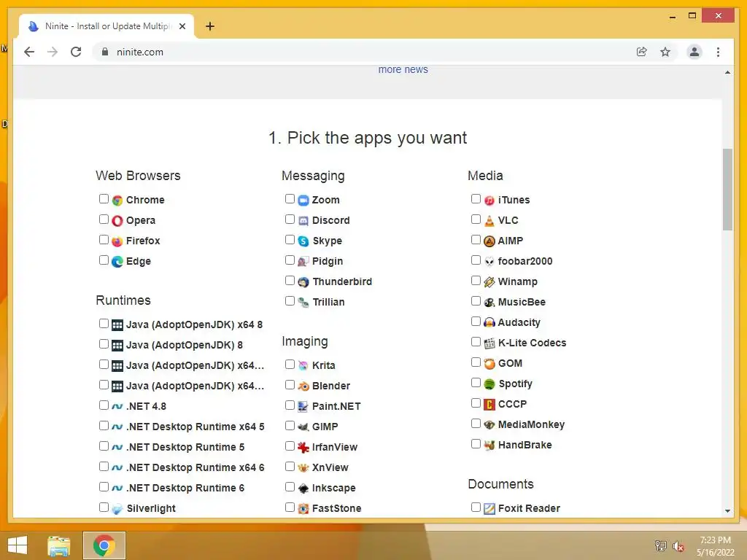Viewport: 747px width, 560px height.
Task: Click the GIMP mascot icon
Action: click(x=303, y=427)
